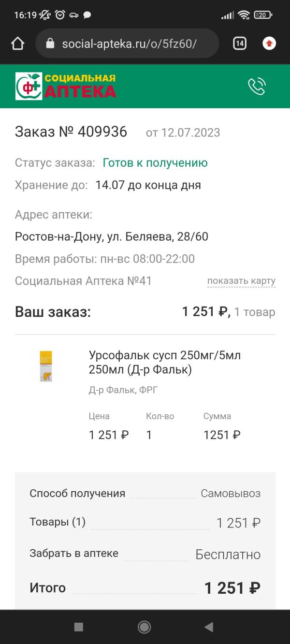Tap the Итого total 1 251 ₽
The width and height of the screenshot is (290, 644).
pos(232,588)
